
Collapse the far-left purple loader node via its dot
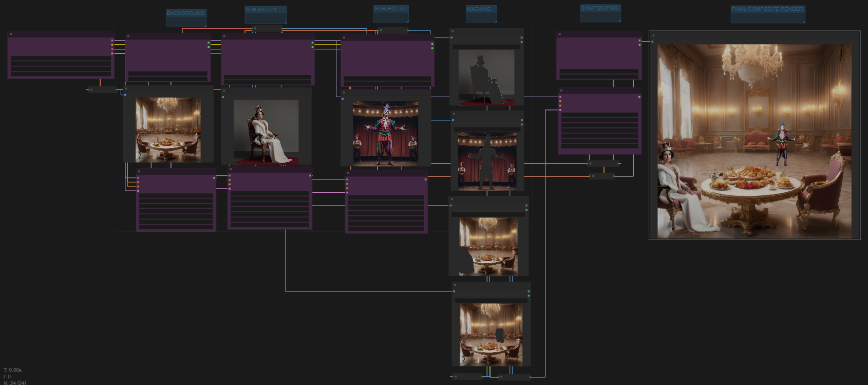pos(11,34)
